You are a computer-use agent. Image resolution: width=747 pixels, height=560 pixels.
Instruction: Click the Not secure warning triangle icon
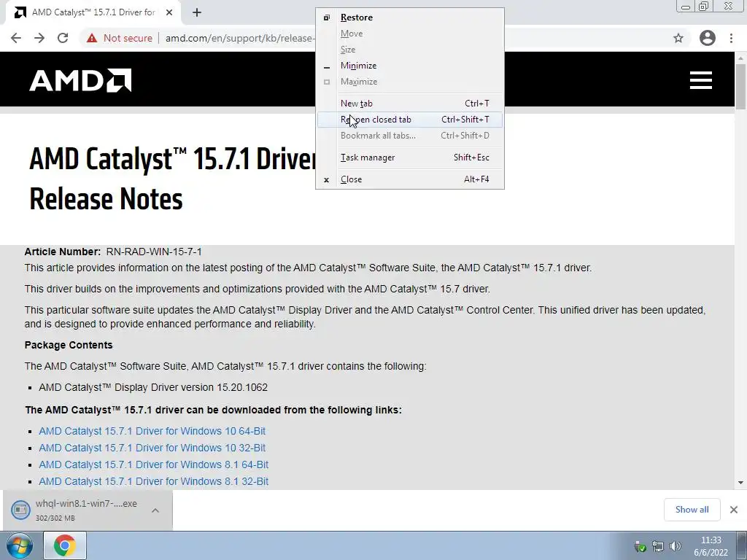pyautogui.click(x=92, y=38)
